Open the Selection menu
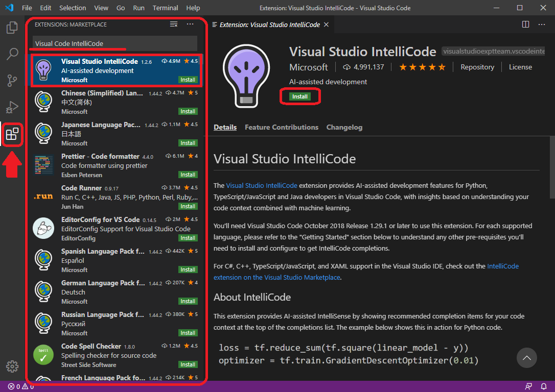This screenshot has width=555, height=392. tap(73, 8)
